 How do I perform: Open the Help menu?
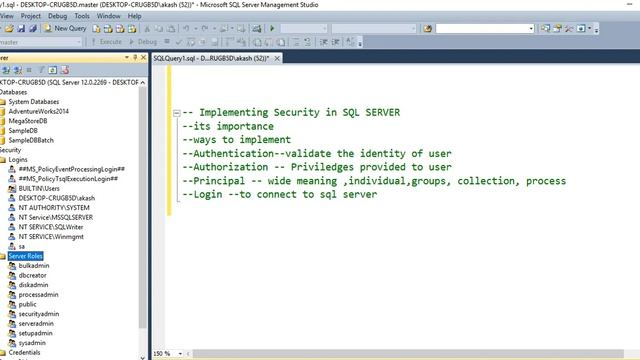click(x=134, y=16)
